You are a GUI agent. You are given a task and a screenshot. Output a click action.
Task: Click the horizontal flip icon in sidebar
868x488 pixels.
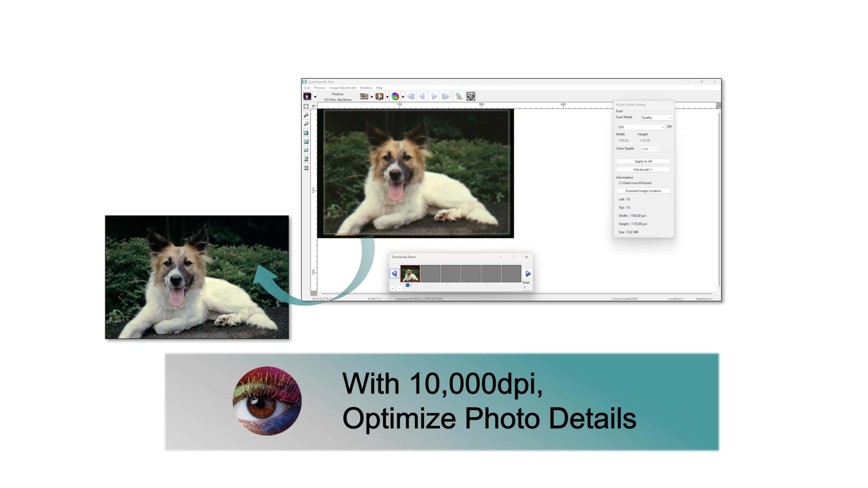306,150
